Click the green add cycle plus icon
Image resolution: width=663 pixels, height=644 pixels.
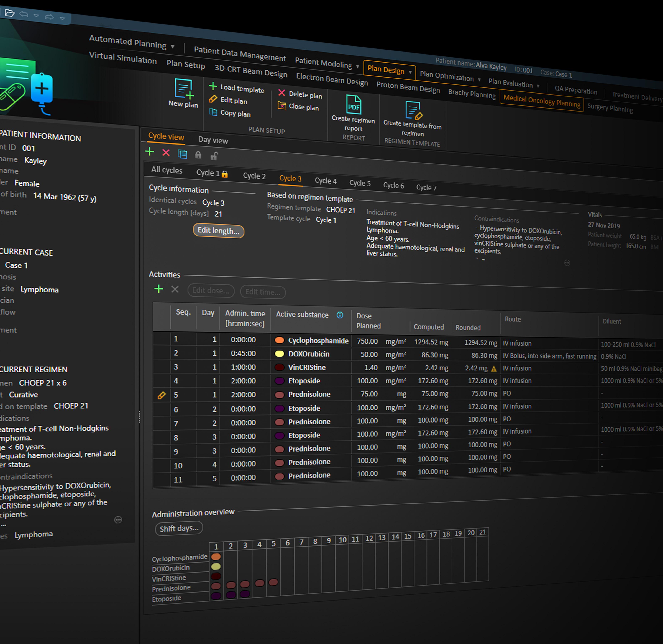[x=150, y=151]
